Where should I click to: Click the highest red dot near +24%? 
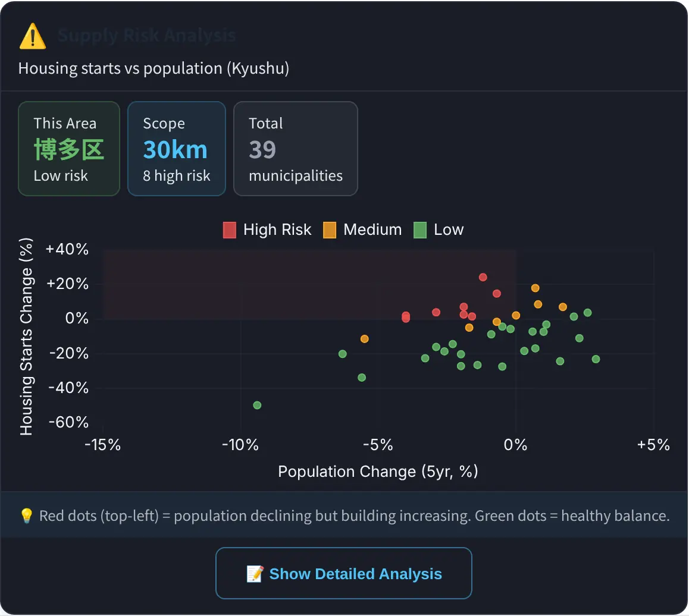tap(483, 277)
